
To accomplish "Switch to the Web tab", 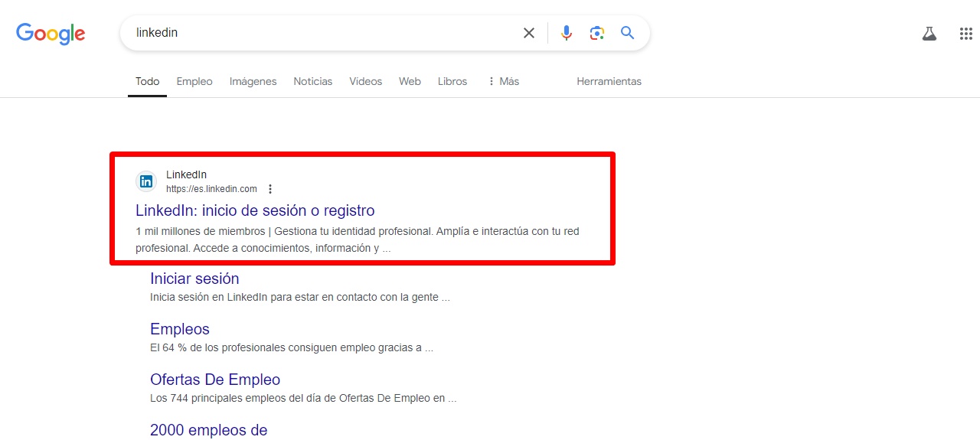I will (410, 81).
